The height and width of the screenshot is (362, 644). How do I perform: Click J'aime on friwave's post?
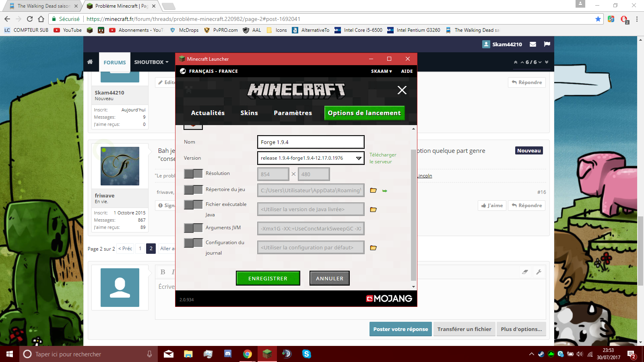tap(492, 206)
